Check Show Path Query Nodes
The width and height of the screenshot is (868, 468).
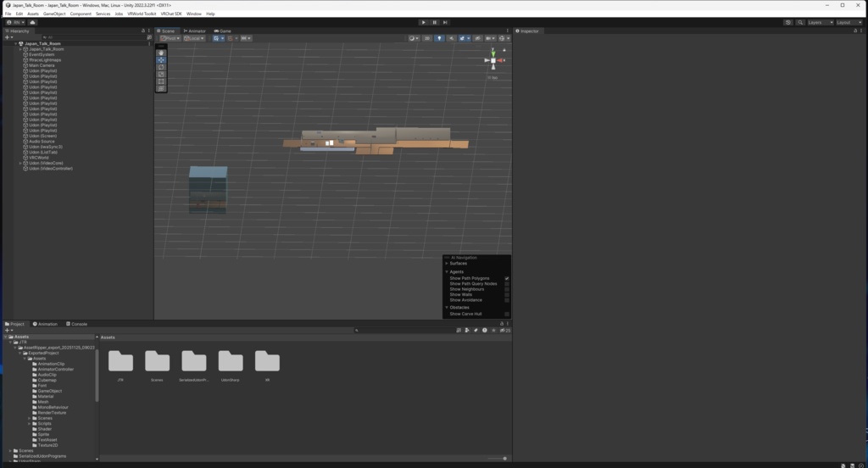click(x=507, y=284)
